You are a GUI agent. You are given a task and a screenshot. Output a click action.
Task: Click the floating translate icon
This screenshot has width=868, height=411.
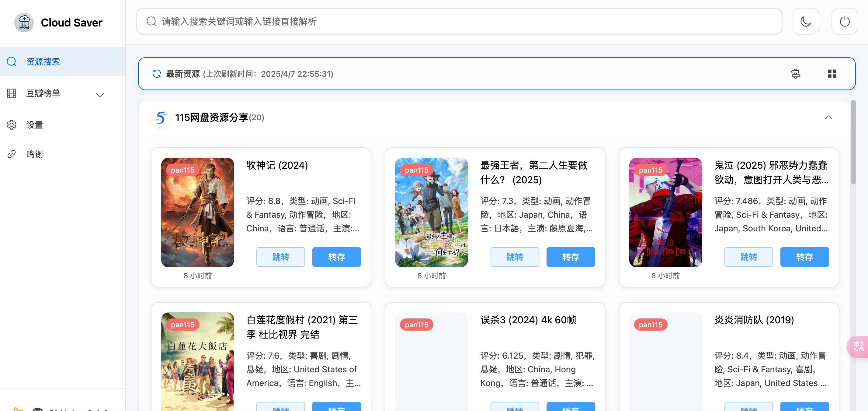pyautogui.click(x=858, y=346)
